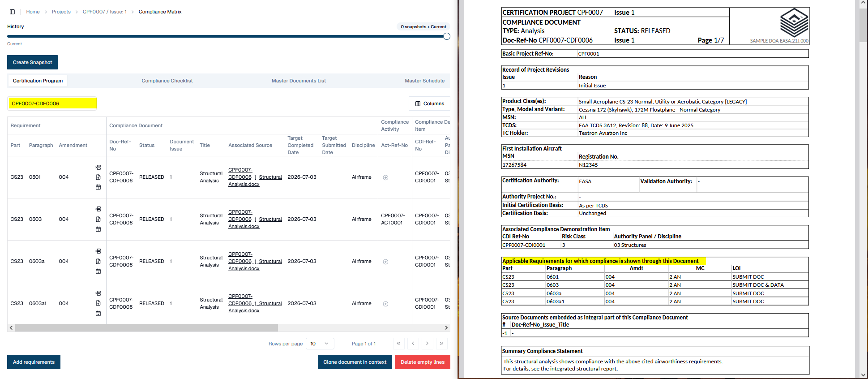Screen dimensions: 868x379
Task: Click the Amendment column header
Action: tap(73, 145)
